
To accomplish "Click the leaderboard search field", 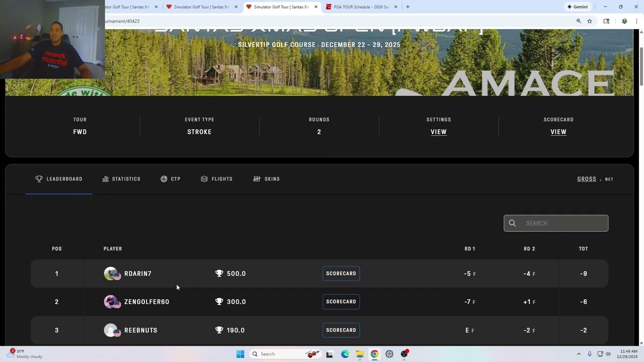I will 556,223.
